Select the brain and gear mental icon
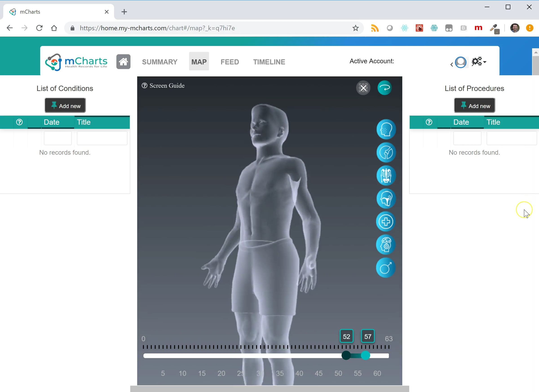Image resolution: width=539 pixels, height=392 pixels. 385,245
